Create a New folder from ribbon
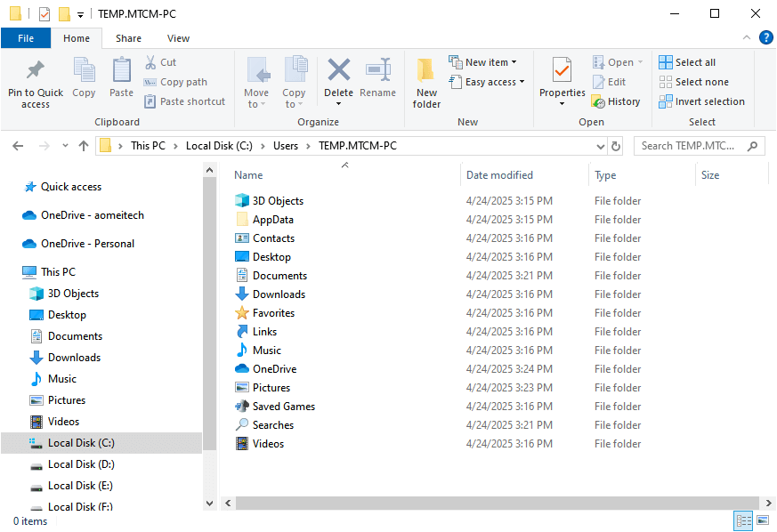This screenshot has height=532, width=777. tap(426, 84)
